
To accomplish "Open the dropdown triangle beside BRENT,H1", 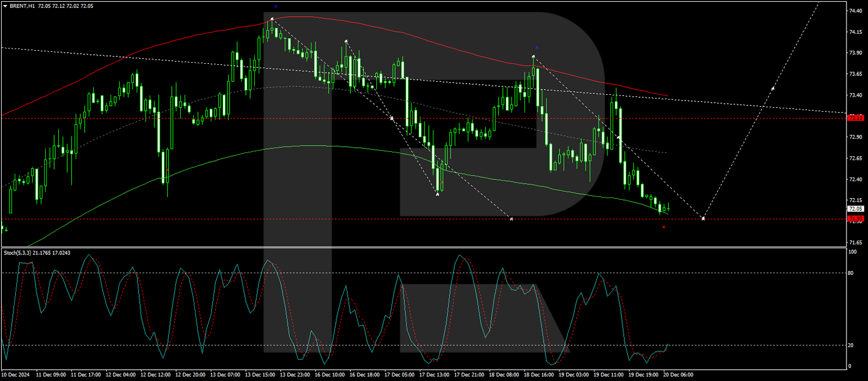I will click(x=5, y=6).
